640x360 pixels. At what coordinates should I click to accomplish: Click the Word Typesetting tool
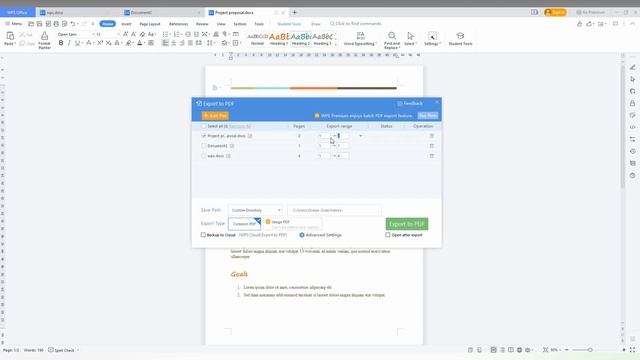[x=360, y=38]
